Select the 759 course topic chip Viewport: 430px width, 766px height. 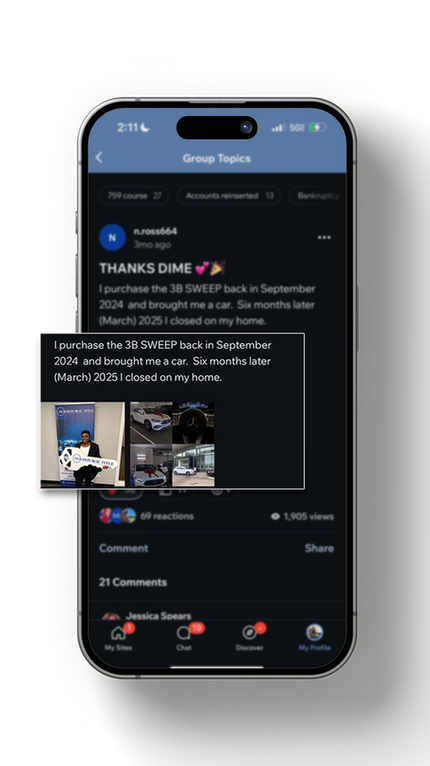click(x=134, y=195)
